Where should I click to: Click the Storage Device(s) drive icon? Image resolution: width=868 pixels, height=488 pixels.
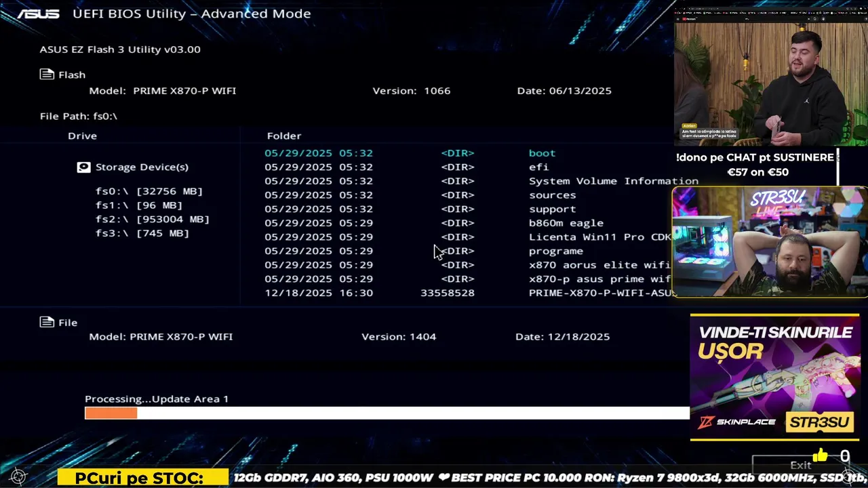pos(83,167)
